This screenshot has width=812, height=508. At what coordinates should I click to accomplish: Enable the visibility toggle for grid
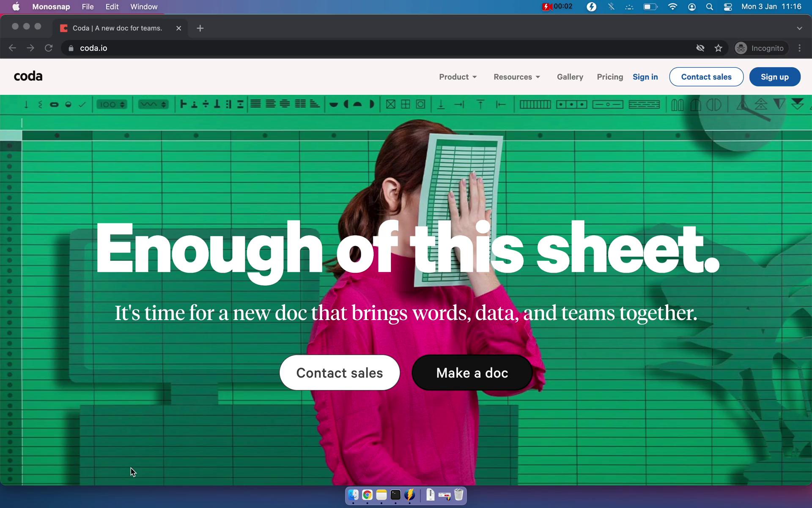(406, 104)
